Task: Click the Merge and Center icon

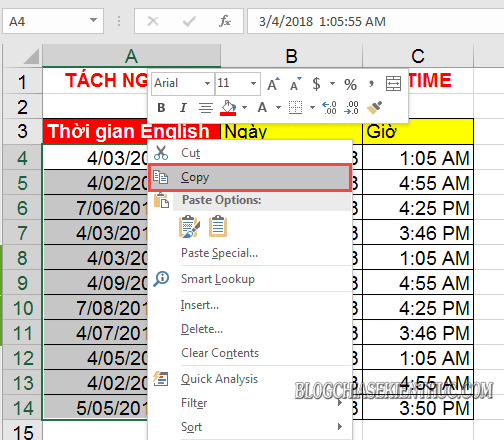Action: [x=393, y=83]
